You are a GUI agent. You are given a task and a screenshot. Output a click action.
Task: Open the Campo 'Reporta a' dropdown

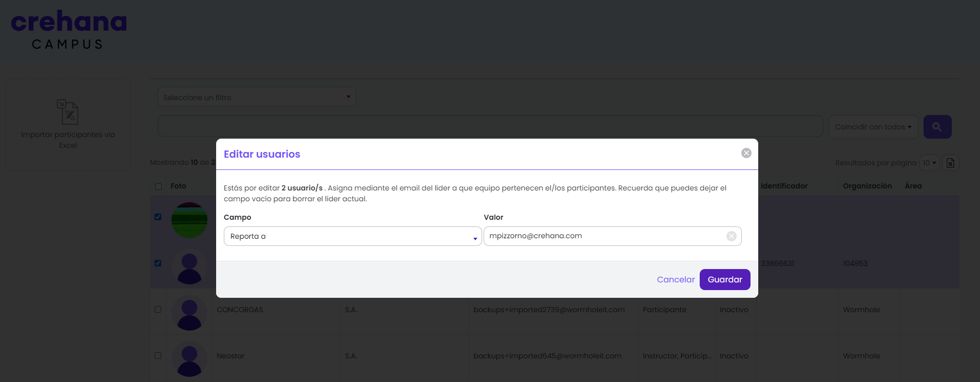[x=353, y=236]
